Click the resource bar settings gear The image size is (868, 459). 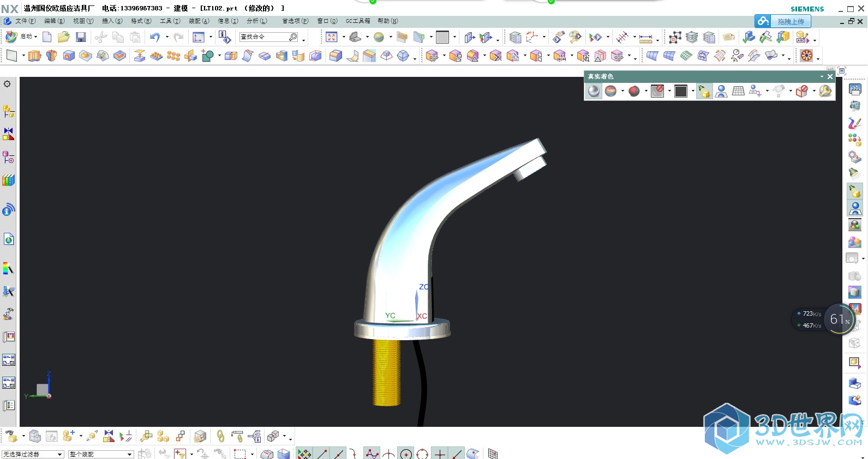pos(7,84)
